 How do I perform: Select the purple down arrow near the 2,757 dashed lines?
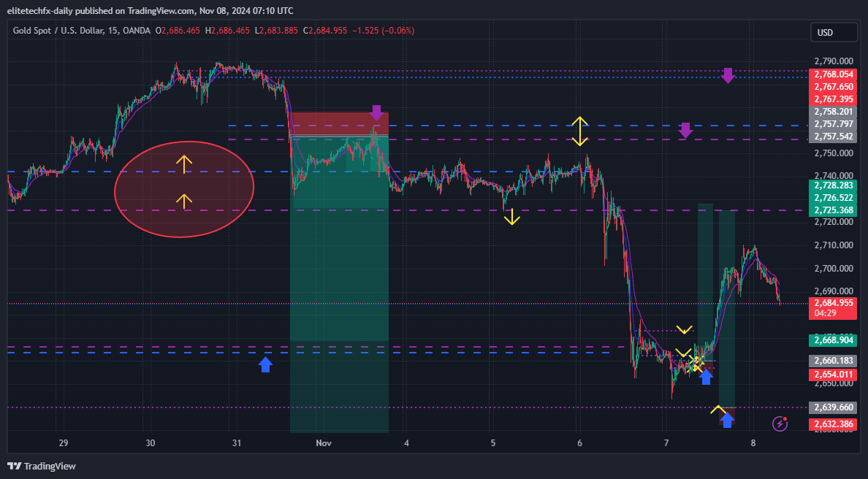[686, 131]
